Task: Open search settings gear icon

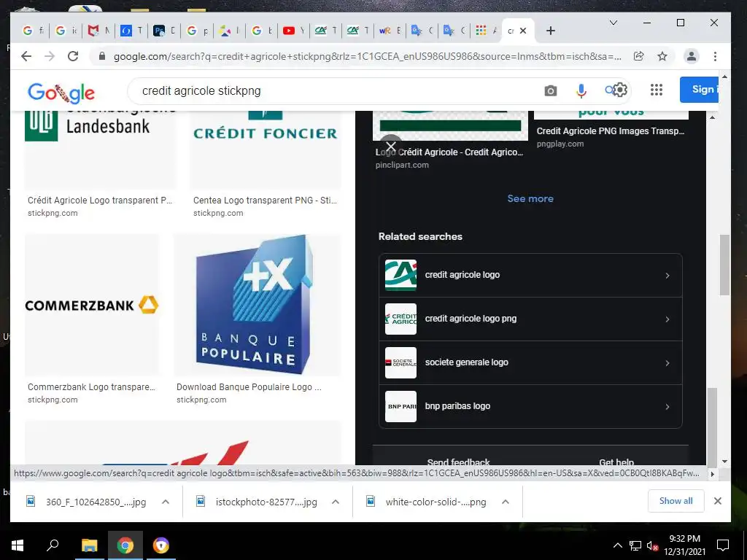Action: point(619,90)
